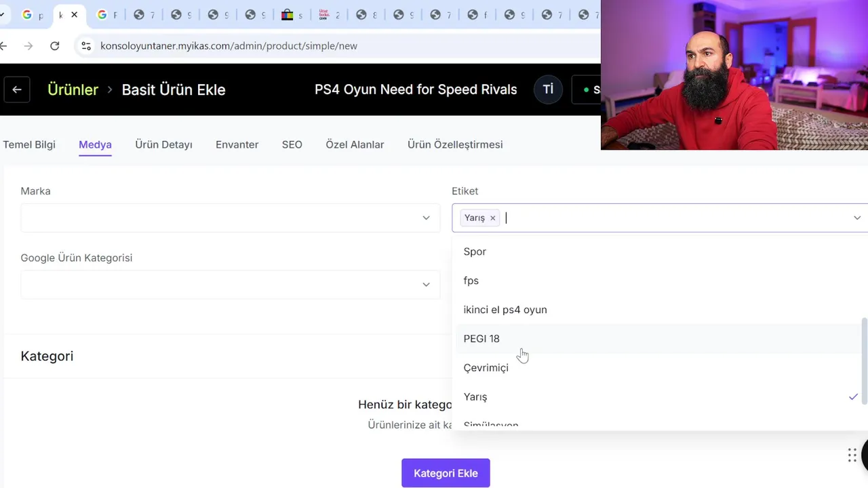Remove the Yarış tag chip
The height and width of the screenshot is (488, 868).
tap(493, 218)
